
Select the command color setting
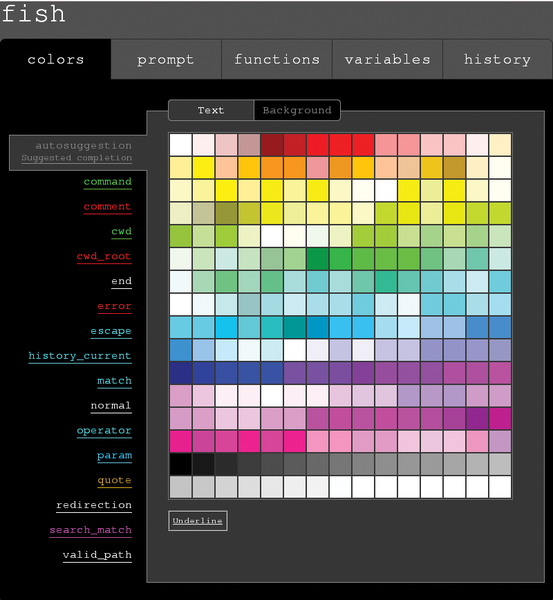[108, 182]
